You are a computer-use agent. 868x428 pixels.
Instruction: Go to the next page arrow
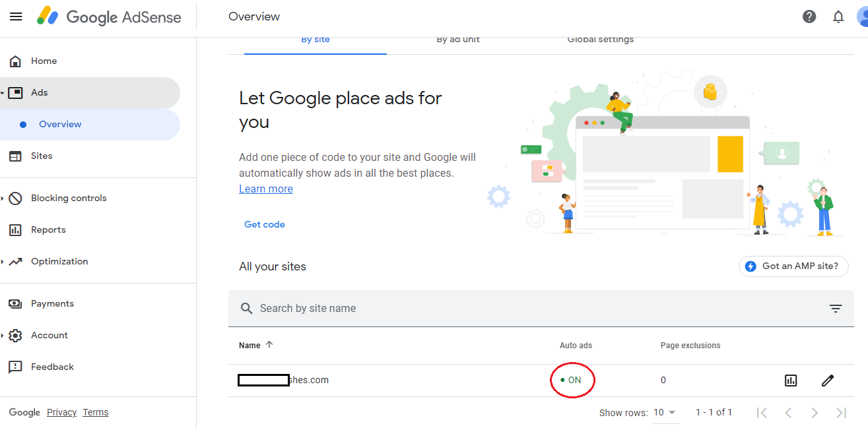(815, 412)
